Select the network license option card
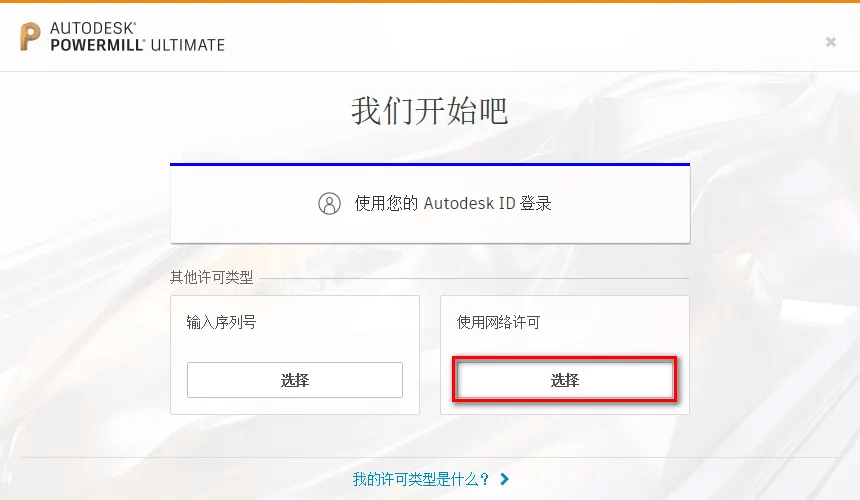Screen dimensions: 860x500 564,355
